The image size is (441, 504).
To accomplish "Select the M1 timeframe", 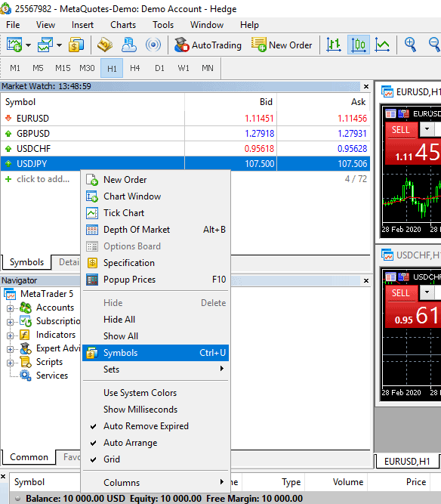I will point(15,68).
